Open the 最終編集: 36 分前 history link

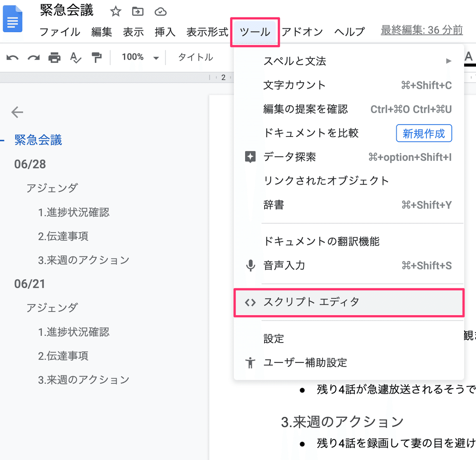click(421, 30)
